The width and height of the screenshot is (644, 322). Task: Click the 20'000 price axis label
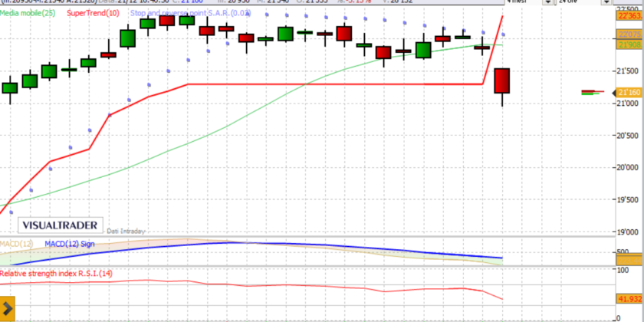[628, 168]
